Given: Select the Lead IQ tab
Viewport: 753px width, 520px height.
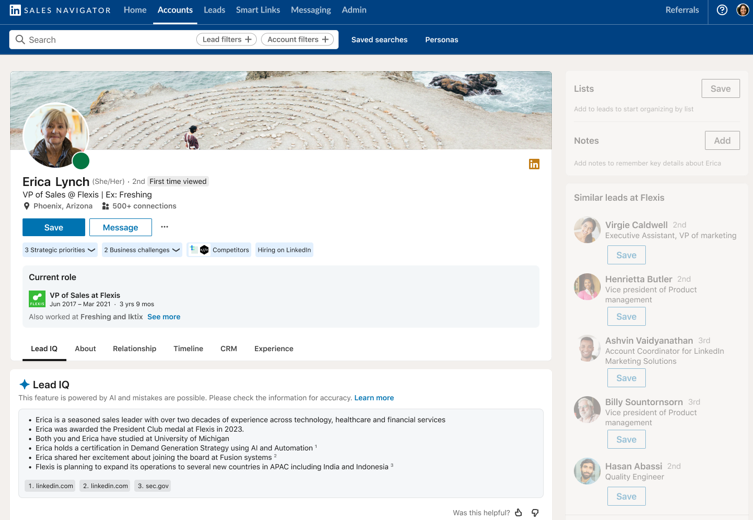Looking at the screenshot, I should [x=44, y=349].
